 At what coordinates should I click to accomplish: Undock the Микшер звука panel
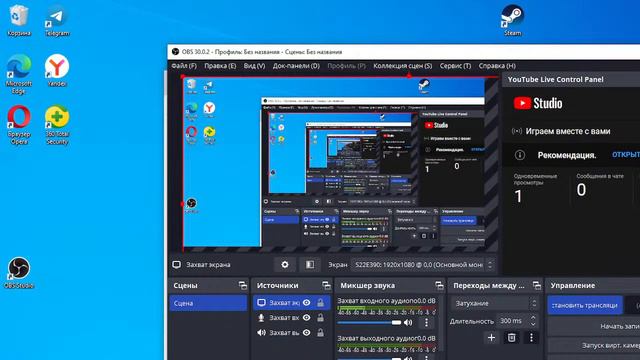pyautogui.click(x=439, y=285)
